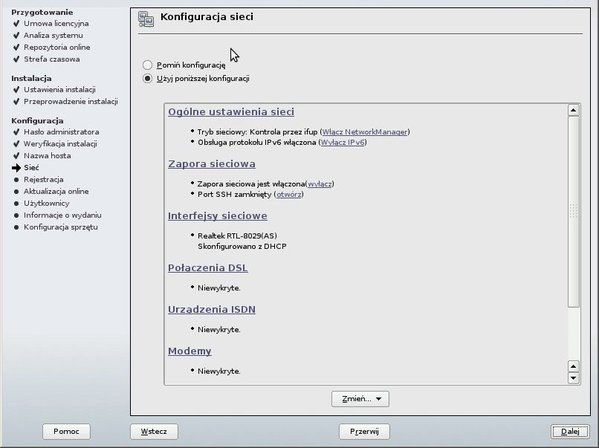
Task: Open the Ogólne ustawienia sieci section link
Action: [231, 112]
